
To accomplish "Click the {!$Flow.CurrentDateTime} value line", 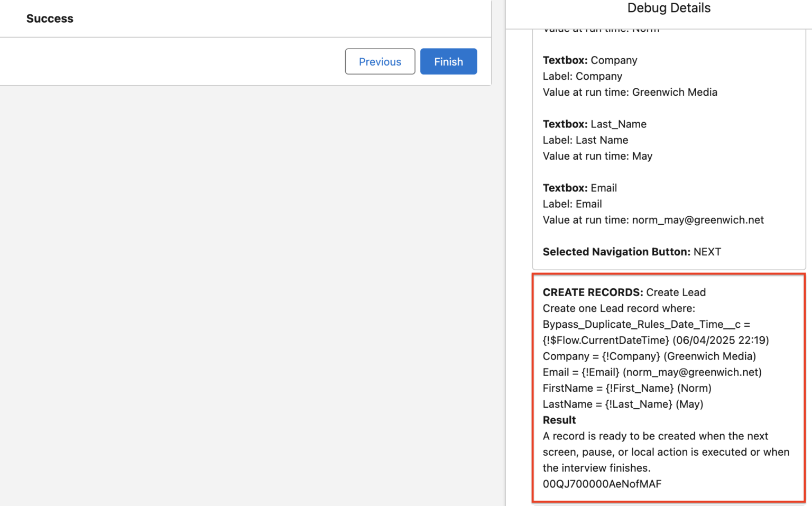I will 656,341.
